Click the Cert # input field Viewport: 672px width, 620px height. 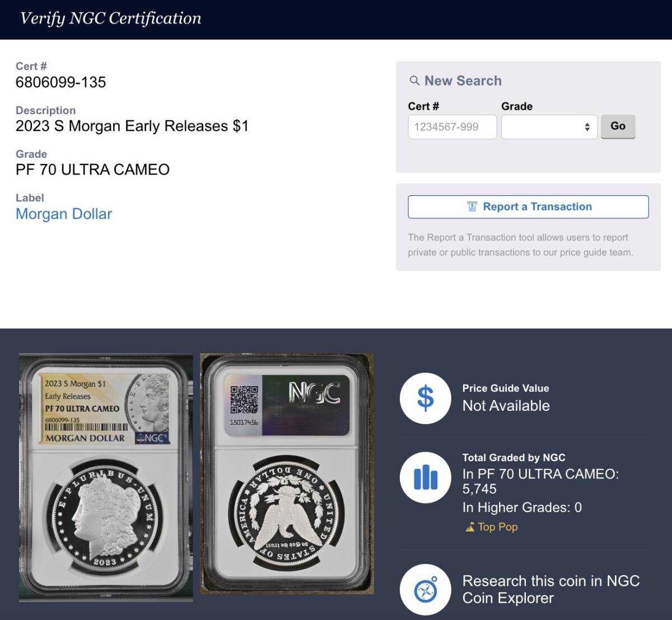click(x=452, y=127)
